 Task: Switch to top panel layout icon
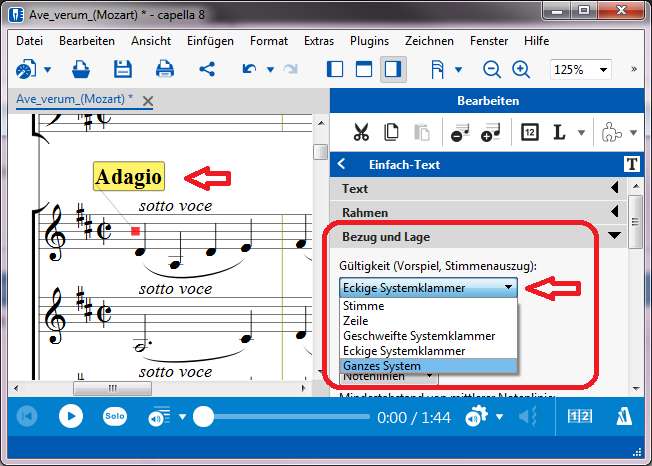364,69
